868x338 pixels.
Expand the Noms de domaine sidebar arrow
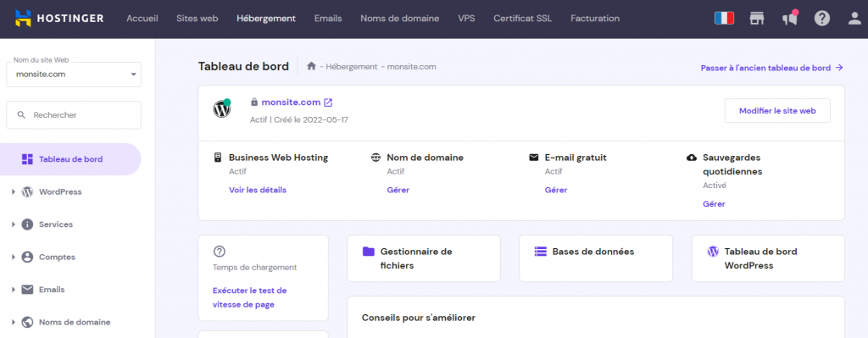click(x=14, y=322)
